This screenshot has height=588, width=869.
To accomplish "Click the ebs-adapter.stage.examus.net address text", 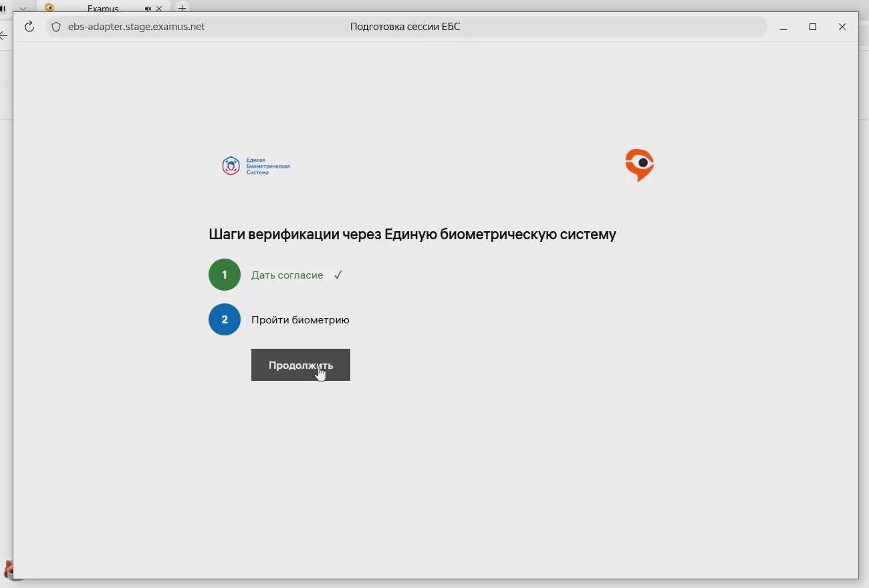I will point(136,27).
